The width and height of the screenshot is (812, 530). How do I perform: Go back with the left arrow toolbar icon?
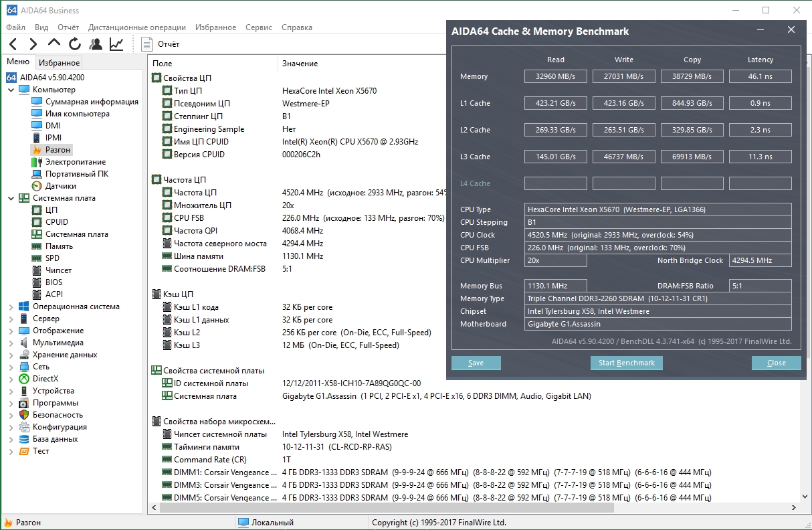pos(14,44)
